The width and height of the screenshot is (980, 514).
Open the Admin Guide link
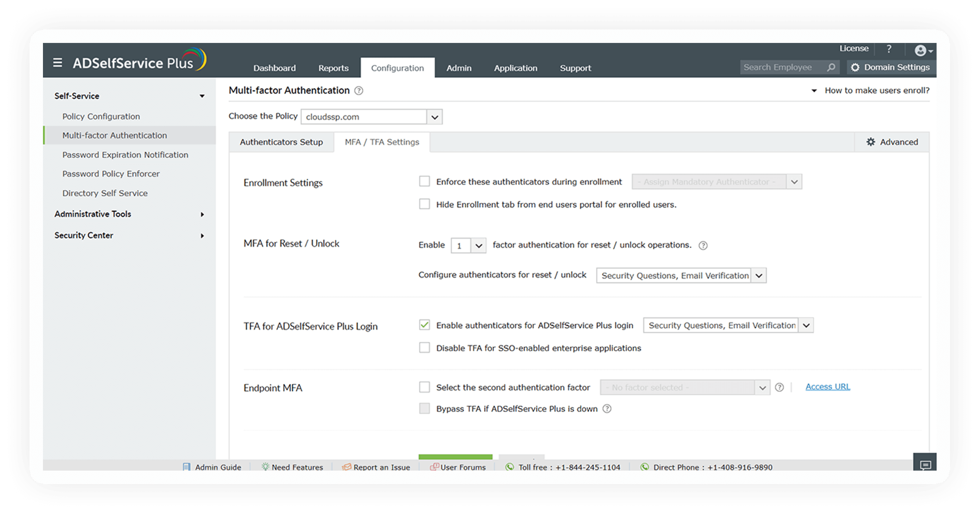[218, 467]
